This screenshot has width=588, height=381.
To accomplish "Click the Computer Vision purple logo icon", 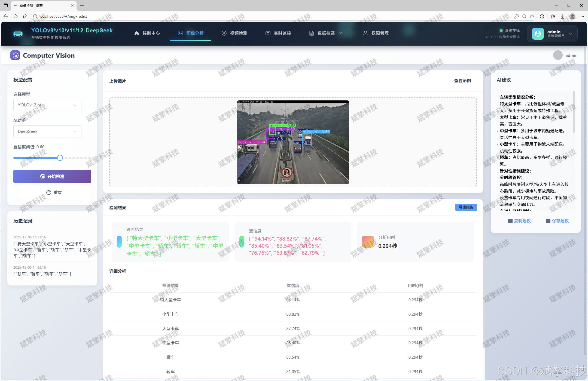I will [15, 55].
